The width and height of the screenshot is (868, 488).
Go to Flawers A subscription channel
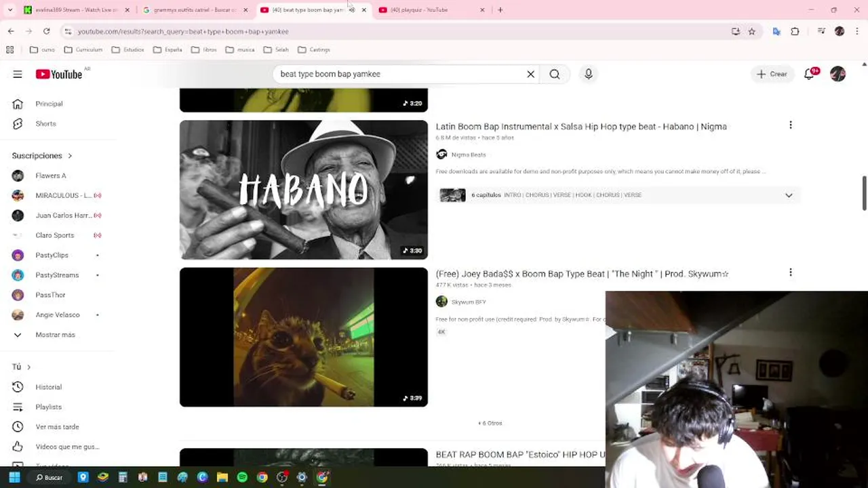(51, 176)
